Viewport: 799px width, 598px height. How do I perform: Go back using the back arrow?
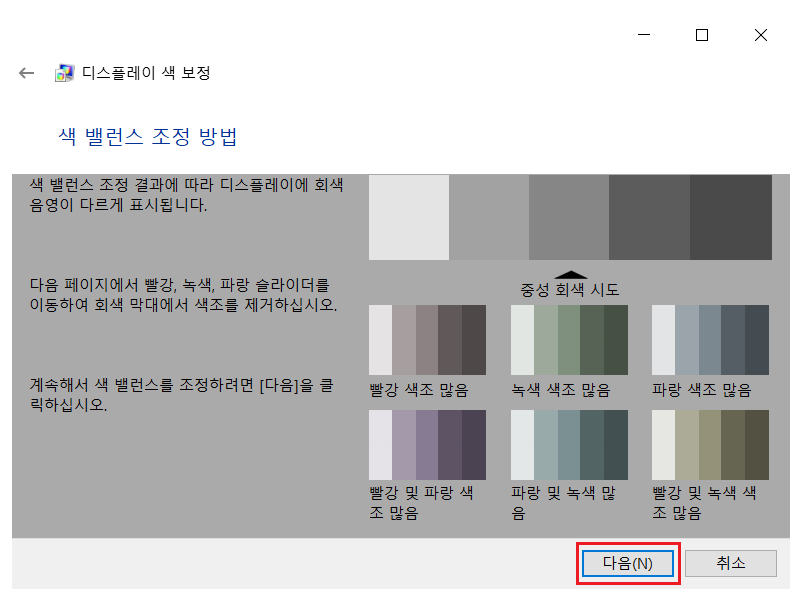(26, 73)
